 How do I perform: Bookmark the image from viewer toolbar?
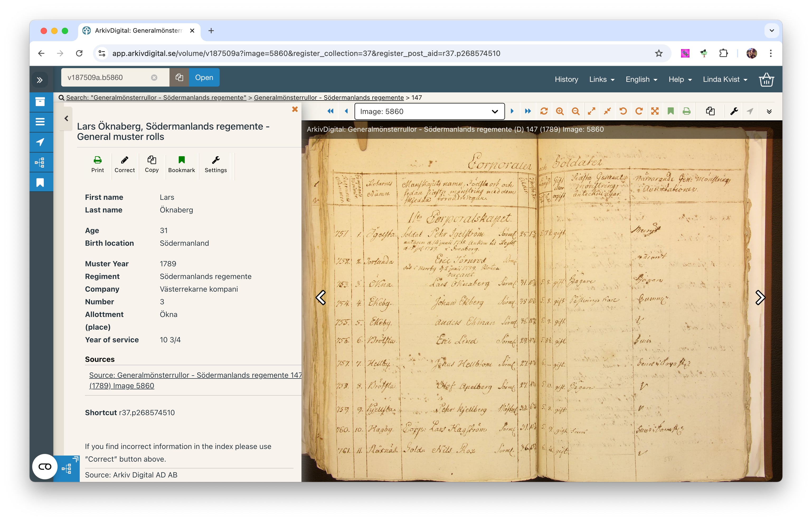671,111
